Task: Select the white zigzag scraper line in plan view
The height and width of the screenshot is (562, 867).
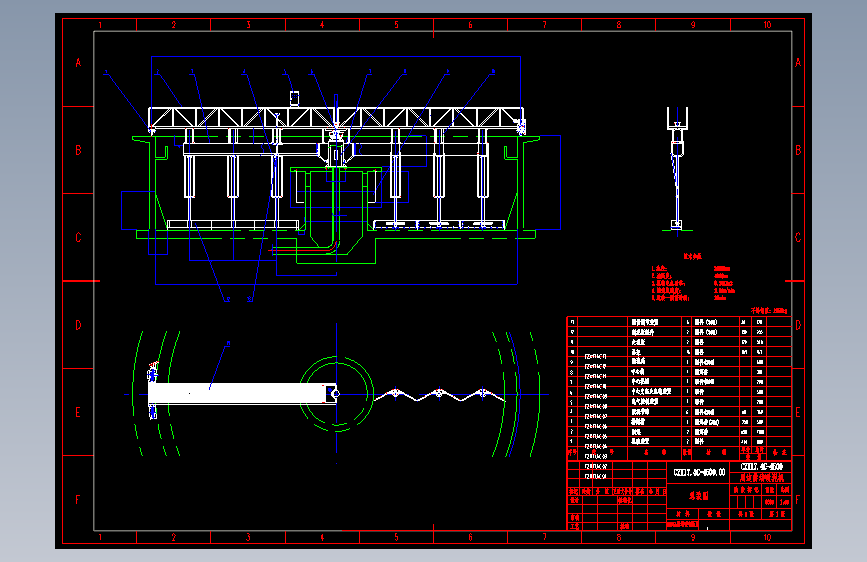Action: point(440,394)
